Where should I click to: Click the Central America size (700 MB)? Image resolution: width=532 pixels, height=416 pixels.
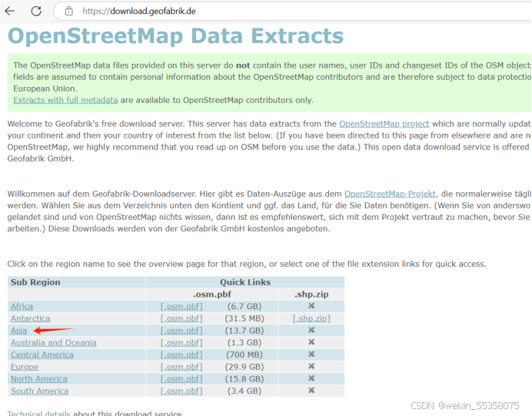244,355
